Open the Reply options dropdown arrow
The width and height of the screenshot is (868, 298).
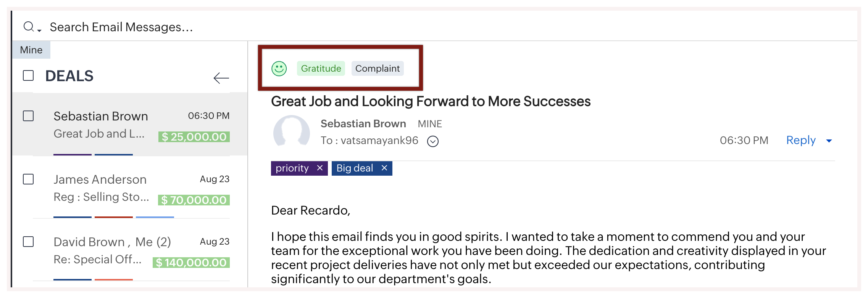[829, 141]
